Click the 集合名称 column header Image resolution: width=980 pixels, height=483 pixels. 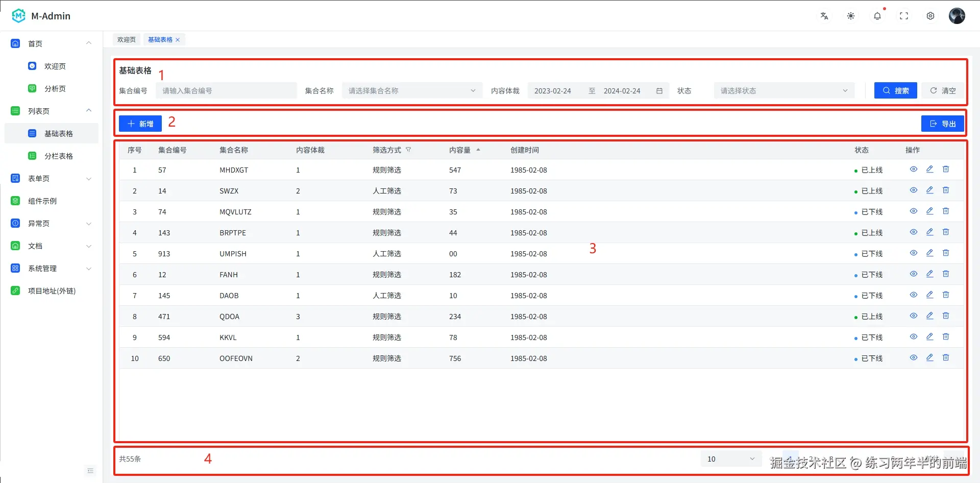click(x=234, y=150)
